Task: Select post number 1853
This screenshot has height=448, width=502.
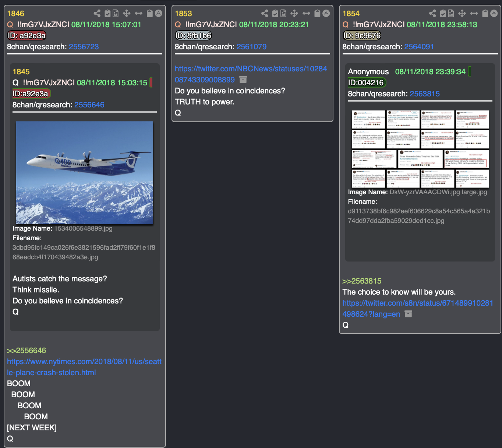Action: (183, 14)
